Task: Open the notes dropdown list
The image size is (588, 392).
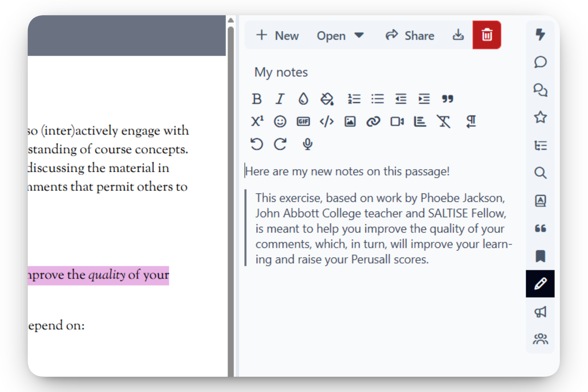Action: tap(340, 36)
